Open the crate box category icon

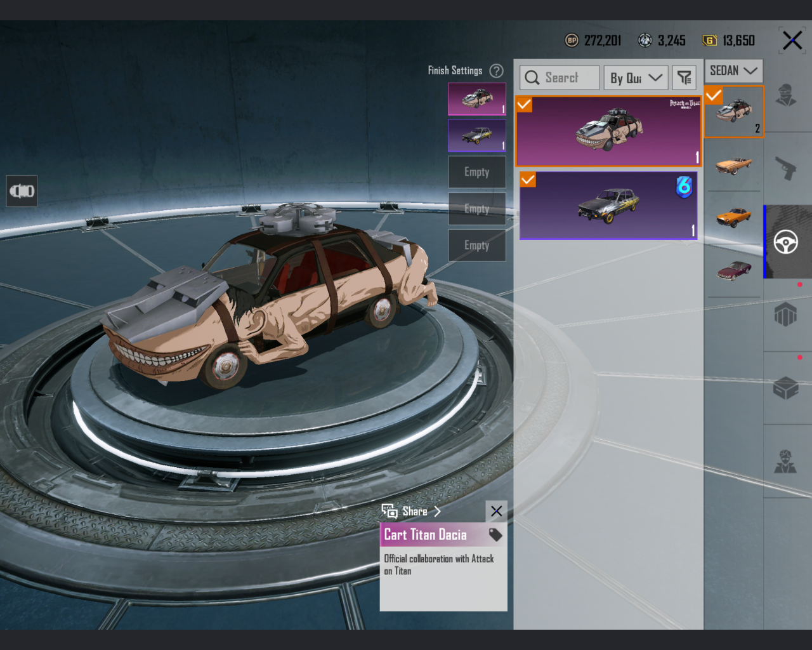786,388
